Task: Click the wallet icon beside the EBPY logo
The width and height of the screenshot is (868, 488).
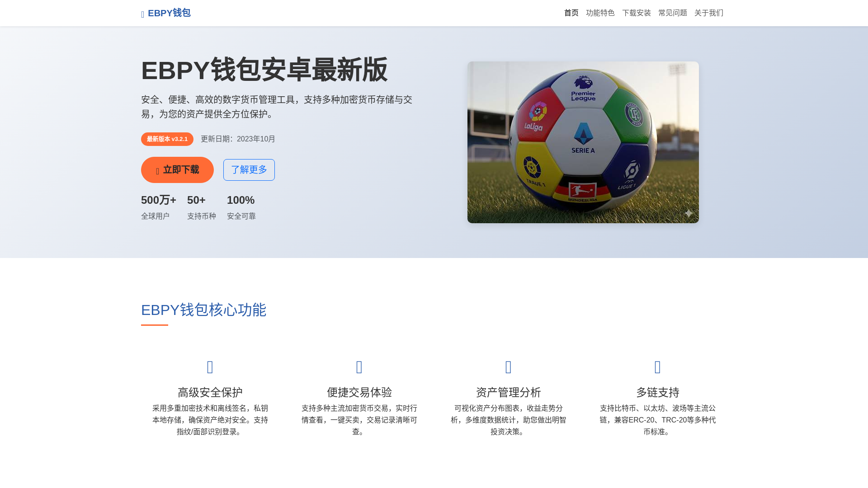Action: tap(143, 14)
